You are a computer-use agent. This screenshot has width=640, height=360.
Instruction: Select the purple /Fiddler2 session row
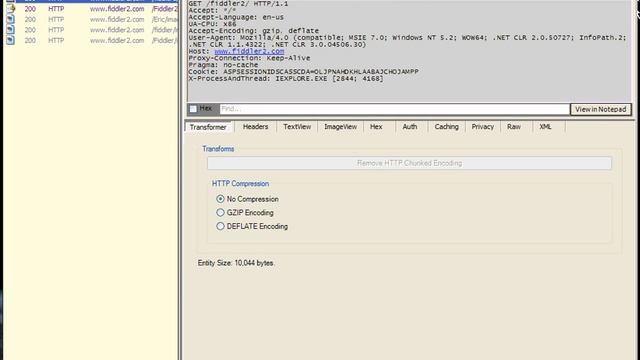click(x=91, y=9)
